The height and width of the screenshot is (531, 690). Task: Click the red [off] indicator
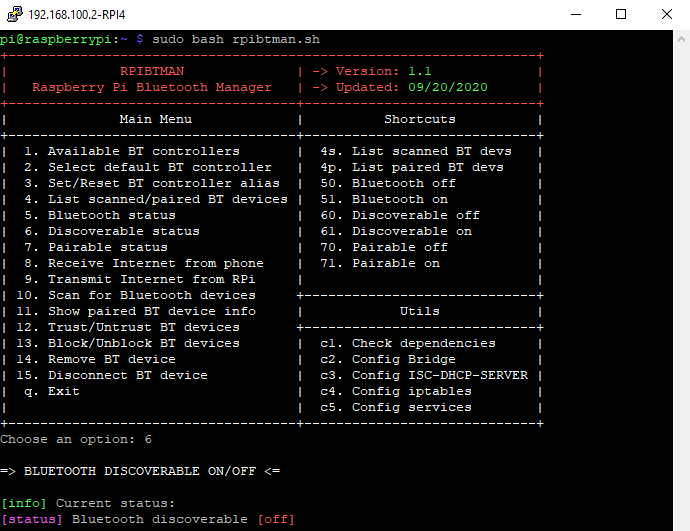click(276, 519)
